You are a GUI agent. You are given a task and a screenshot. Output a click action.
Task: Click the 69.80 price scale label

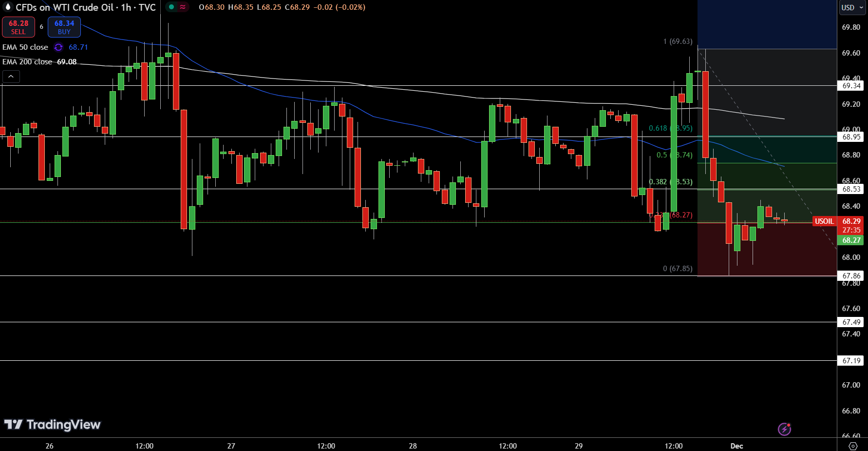coord(851,27)
